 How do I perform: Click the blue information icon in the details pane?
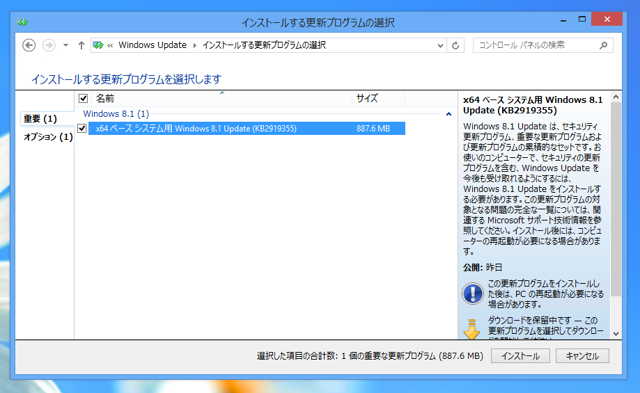472,293
